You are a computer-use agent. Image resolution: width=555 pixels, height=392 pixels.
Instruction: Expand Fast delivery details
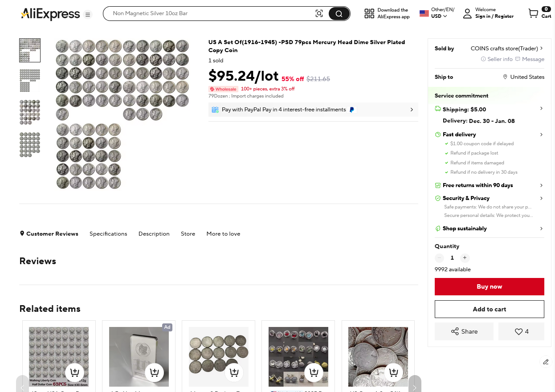click(541, 135)
